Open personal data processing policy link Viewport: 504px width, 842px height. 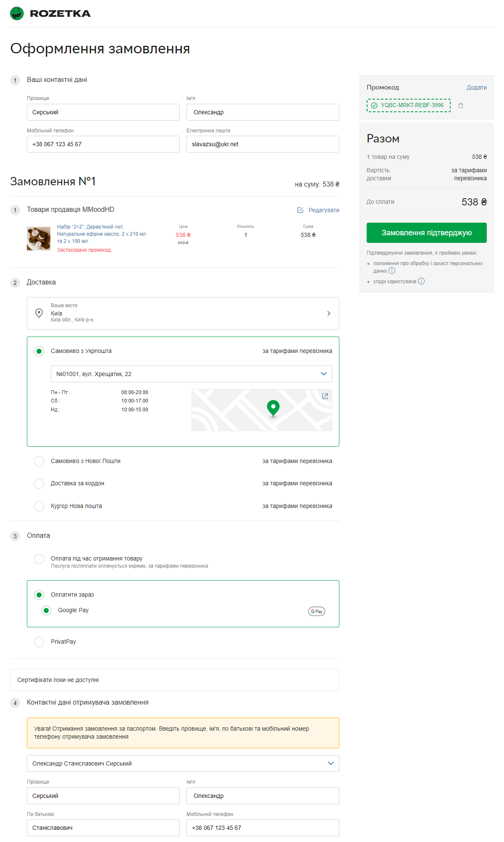428,267
